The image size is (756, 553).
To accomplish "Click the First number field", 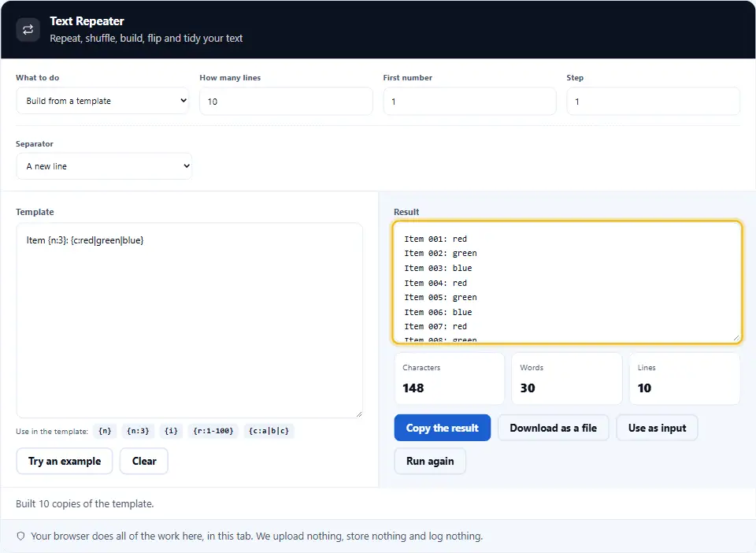I will pyautogui.click(x=469, y=102).
